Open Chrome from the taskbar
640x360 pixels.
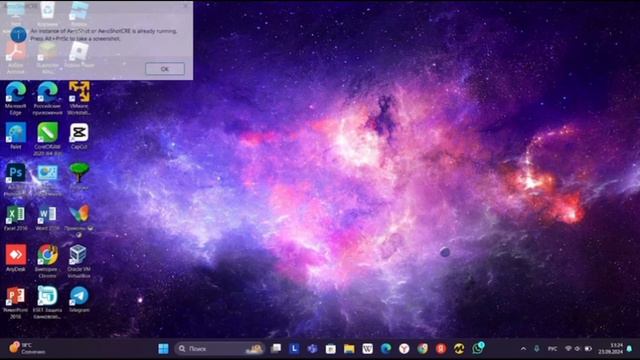[422, 349]
